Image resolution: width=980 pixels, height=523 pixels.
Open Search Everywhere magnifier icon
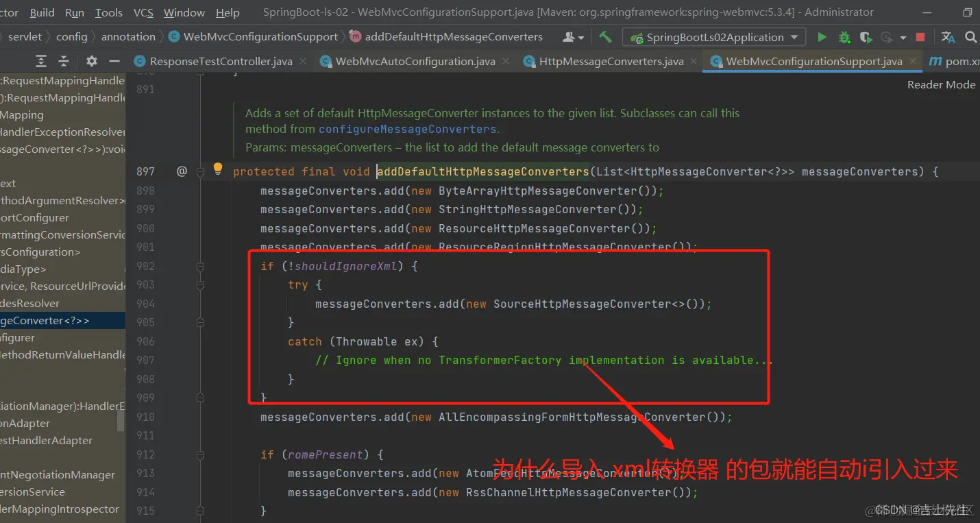click(970, 37)
